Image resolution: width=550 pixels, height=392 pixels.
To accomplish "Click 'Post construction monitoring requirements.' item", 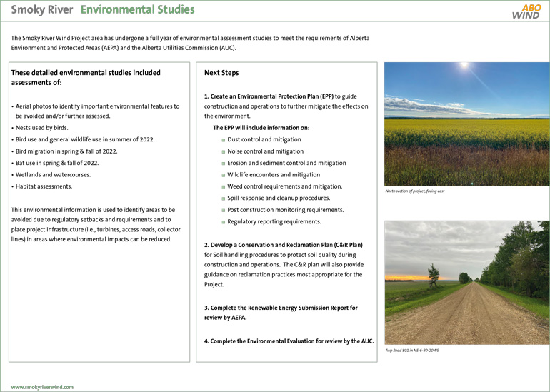I will [x=286, y=210].
